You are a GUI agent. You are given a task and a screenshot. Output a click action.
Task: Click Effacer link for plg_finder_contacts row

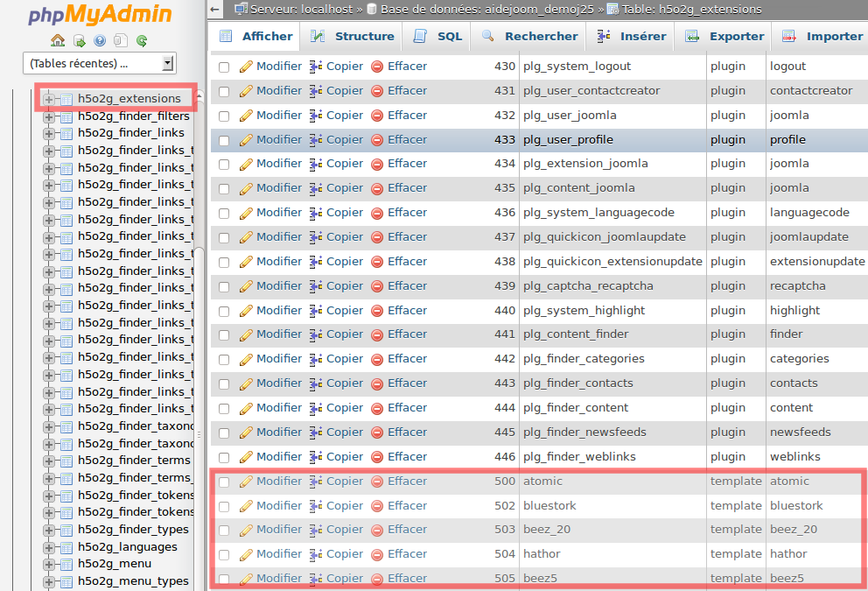(x=407, y=383)
